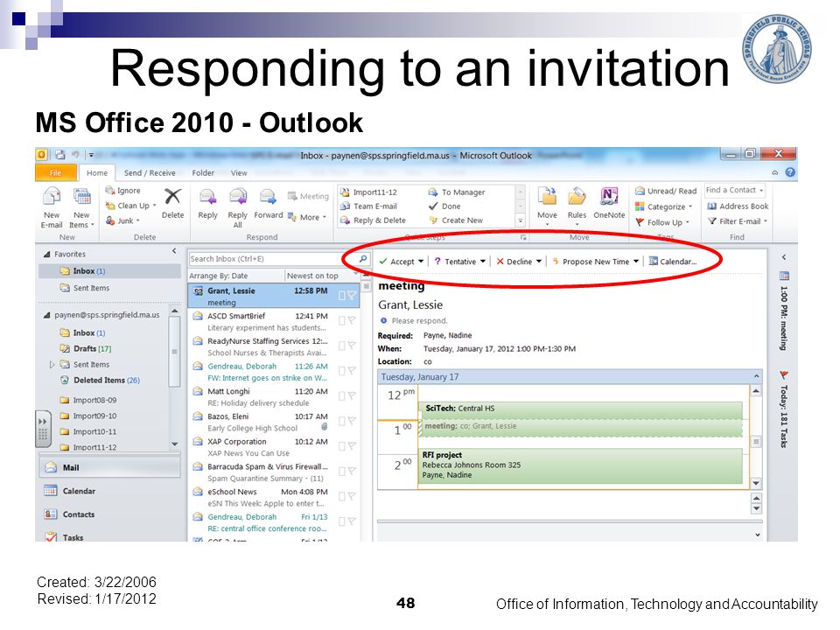Switch to the Home tab
The width and height of the screenshot is (840, 630).
coord(97,172)
